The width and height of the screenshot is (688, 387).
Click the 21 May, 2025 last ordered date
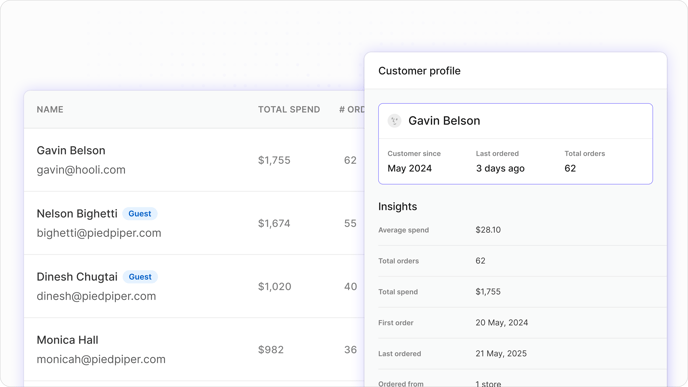click(x=501, y=353)
